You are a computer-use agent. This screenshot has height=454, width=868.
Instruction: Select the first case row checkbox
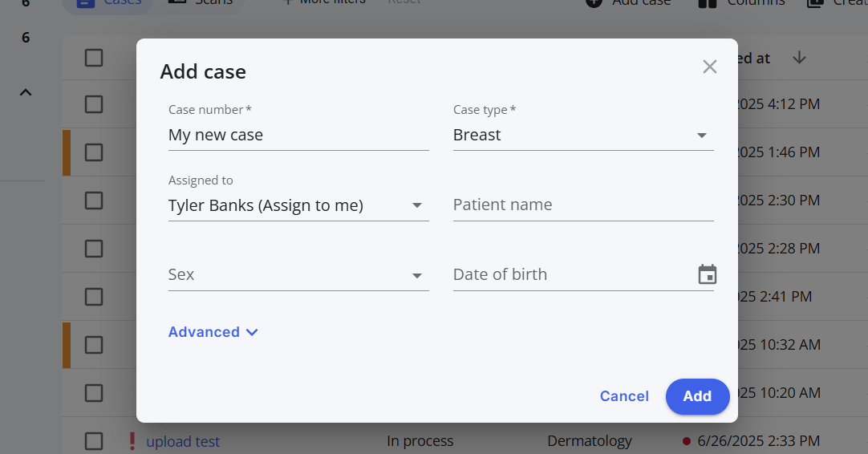coord(94,104)
